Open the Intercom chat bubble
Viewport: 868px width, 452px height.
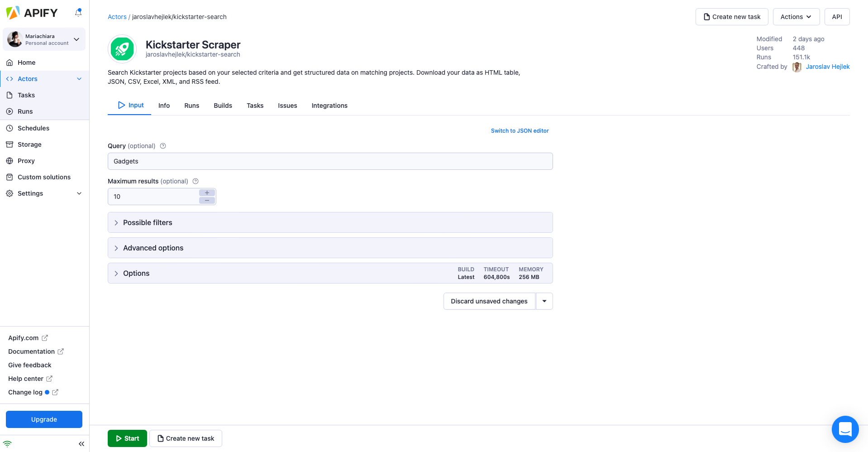coord(845,429)
